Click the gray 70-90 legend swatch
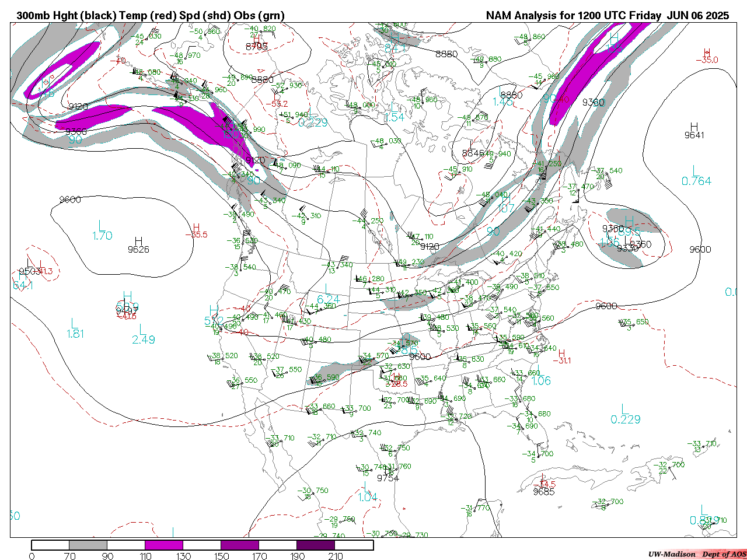This screenshot has height=560, width=747. (x=88, y=545)
